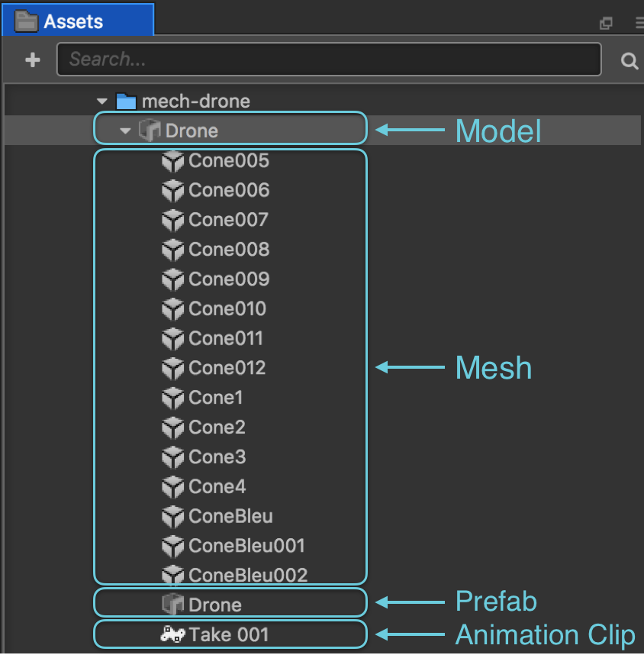
Task: Select the ConeBleu mesh icon
Action: 172,516
